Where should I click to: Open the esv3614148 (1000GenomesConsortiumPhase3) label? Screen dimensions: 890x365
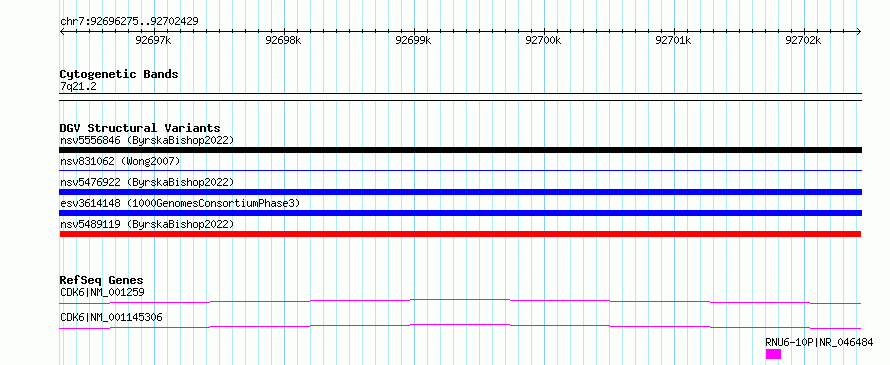point(180,203)
